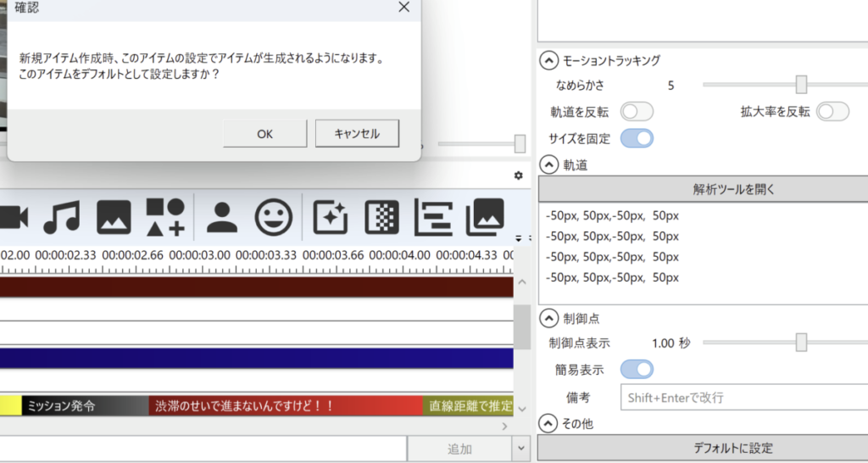Click the image item icon in toolbar

pyautogui.click(x=114, y=218)
